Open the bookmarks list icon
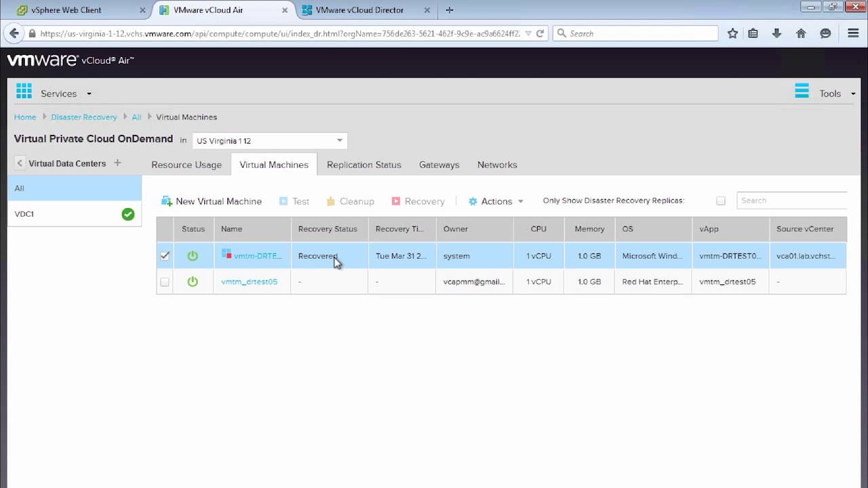The width and height of the screenshot is (868, 488). [x=753, y=33]
